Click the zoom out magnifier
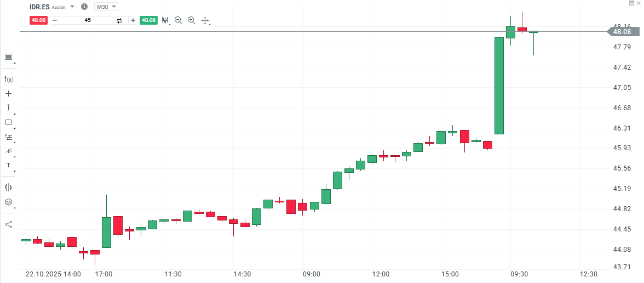The width and height of the screenshot is (644, 283). (x=178, y=20)
